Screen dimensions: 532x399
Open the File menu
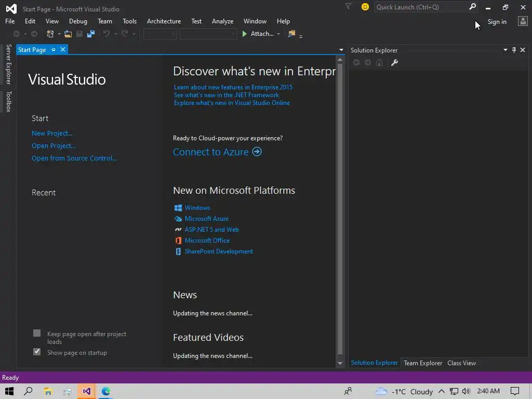click(10, 21)
